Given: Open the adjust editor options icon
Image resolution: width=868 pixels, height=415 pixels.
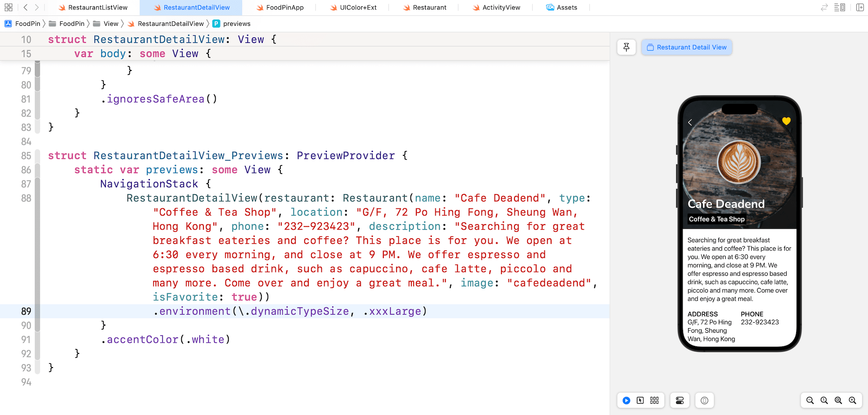Looking at the screenshot, I should [x=840, y=7].
